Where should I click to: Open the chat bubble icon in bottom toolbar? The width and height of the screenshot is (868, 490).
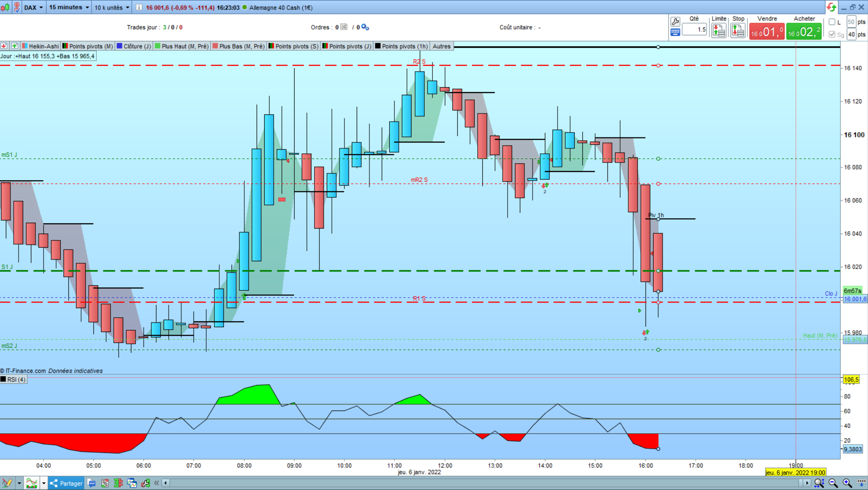click(x=92, y=483)
